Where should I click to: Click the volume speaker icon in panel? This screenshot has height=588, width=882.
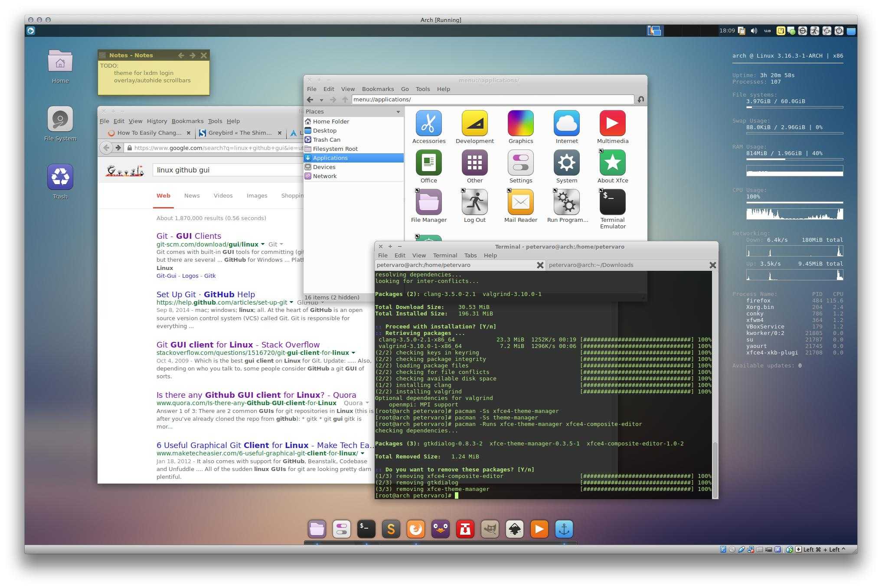(x=754, y=31)
